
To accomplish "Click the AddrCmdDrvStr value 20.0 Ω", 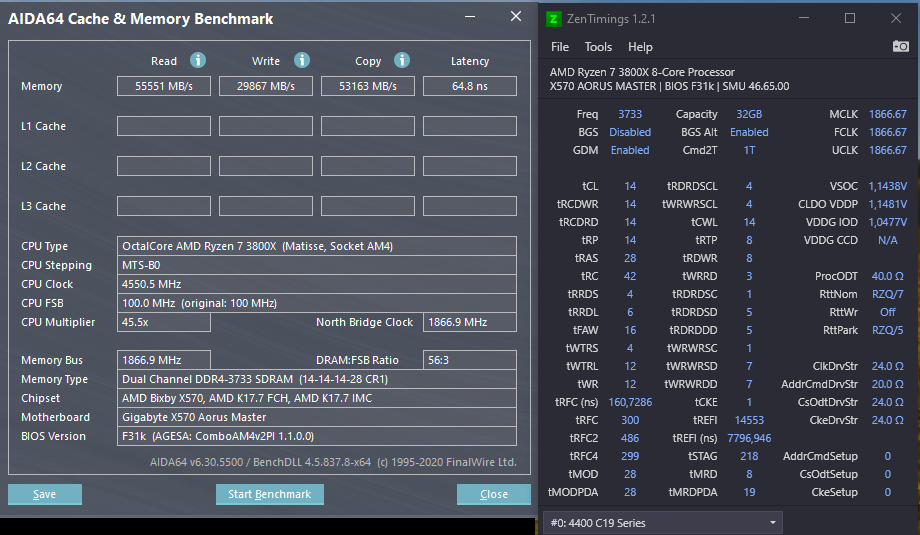I will pyautogui.click(x=887, y=384).
